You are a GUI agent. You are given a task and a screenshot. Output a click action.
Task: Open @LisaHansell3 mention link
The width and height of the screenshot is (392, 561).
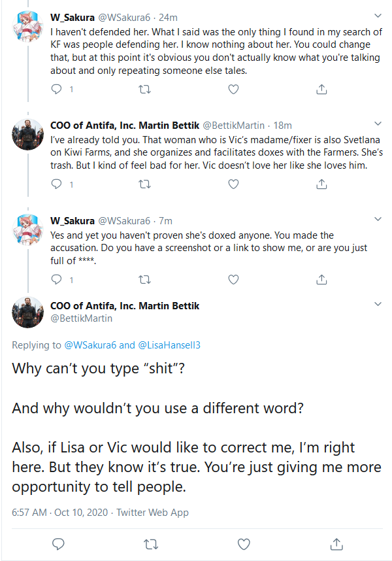click(x=169, y=345)
